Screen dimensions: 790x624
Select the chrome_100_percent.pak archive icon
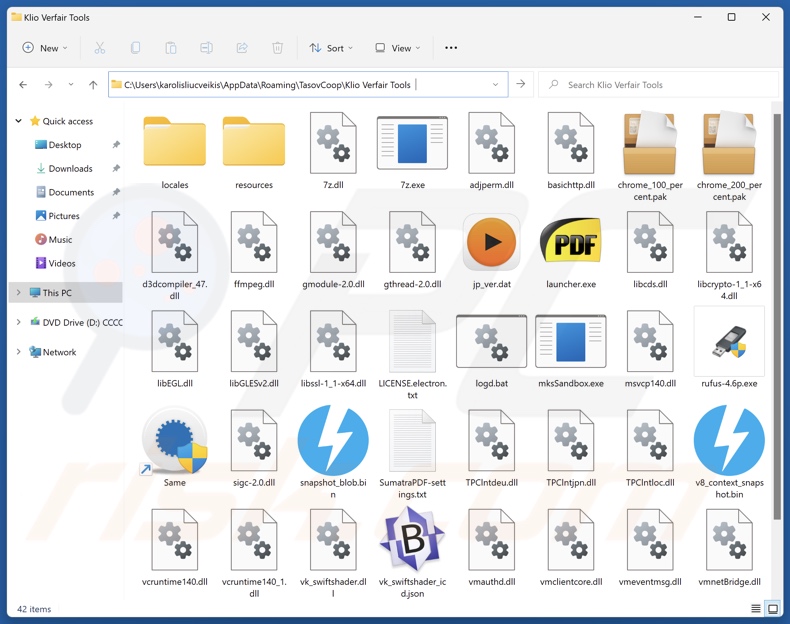tap(650, 143)
